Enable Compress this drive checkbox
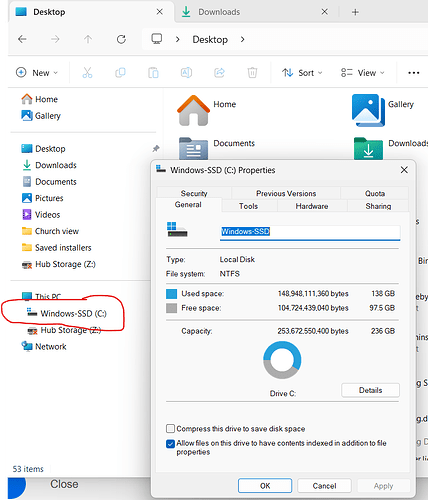 [x=170, y=428]
